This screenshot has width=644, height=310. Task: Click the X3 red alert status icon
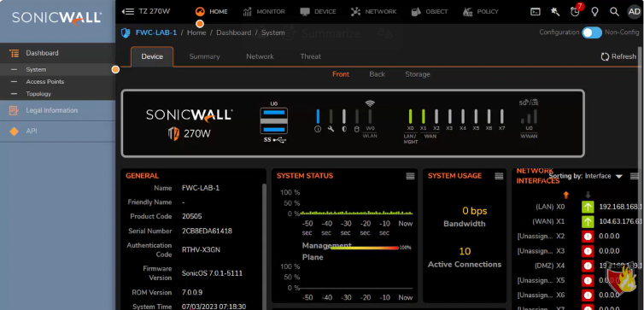point(588,251)
